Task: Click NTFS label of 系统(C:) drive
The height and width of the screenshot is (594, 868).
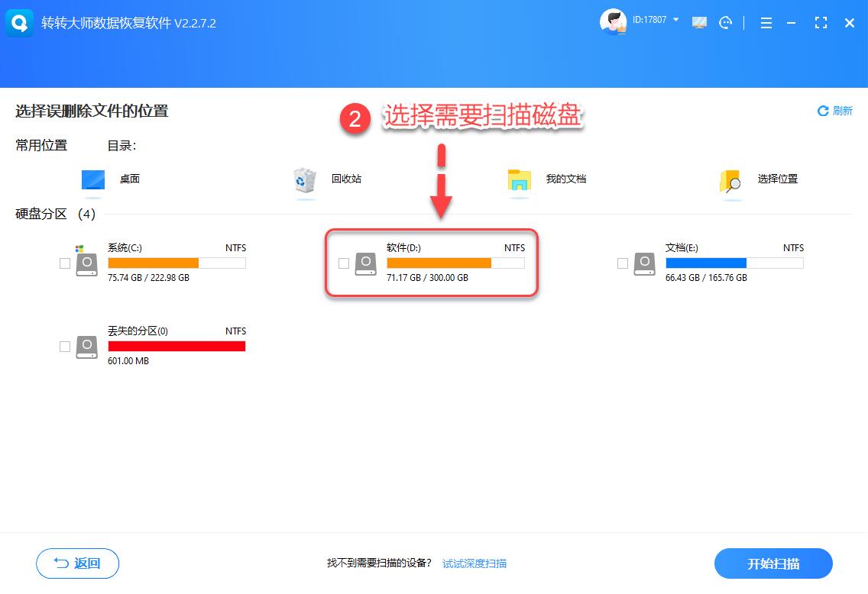Action: (235, 248)
